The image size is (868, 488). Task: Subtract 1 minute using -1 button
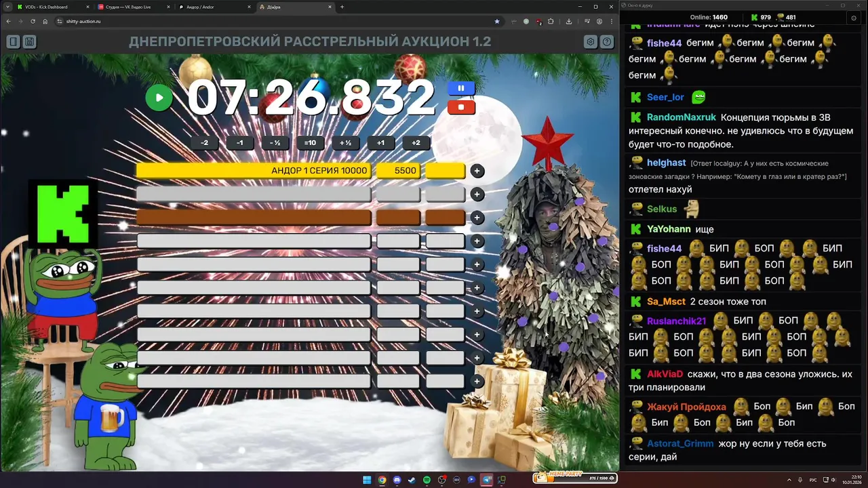(x=239, y=143)
